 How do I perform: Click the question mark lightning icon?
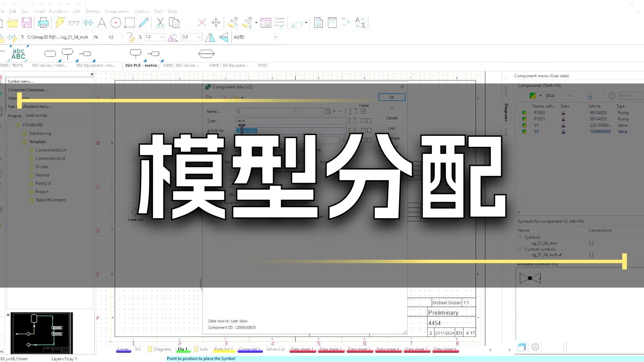coord(131,37)
